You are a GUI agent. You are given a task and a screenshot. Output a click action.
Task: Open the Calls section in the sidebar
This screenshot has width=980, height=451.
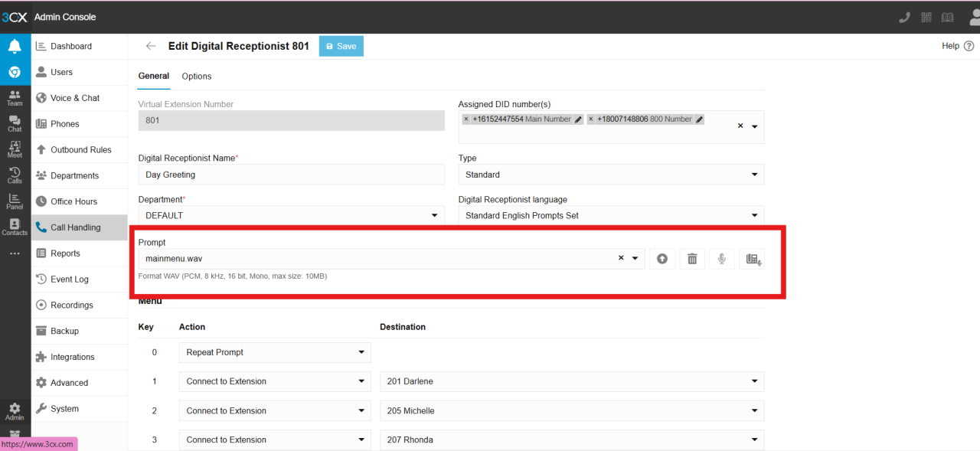coord(14,175)
